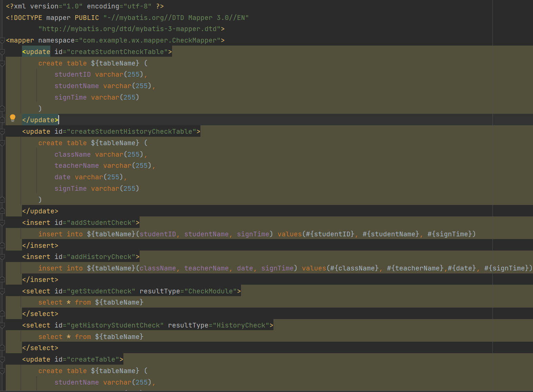Collapse the mapper element fold marker
The width and height of the screenshot is (533, 392).
2,41
